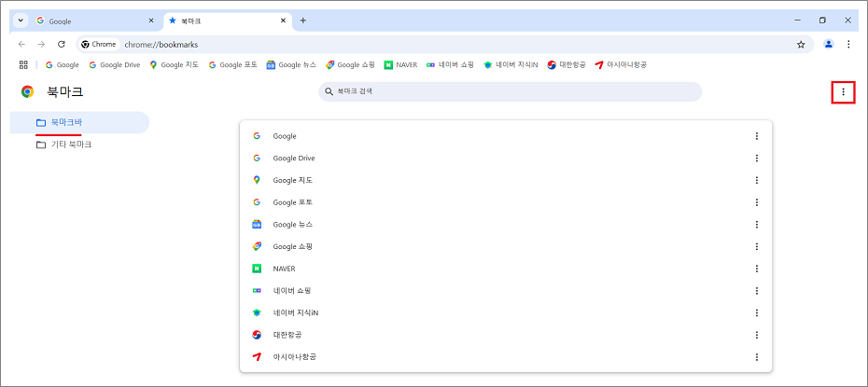
Task: Select the Google 뉴스 row in list
Action: (506, 225)
